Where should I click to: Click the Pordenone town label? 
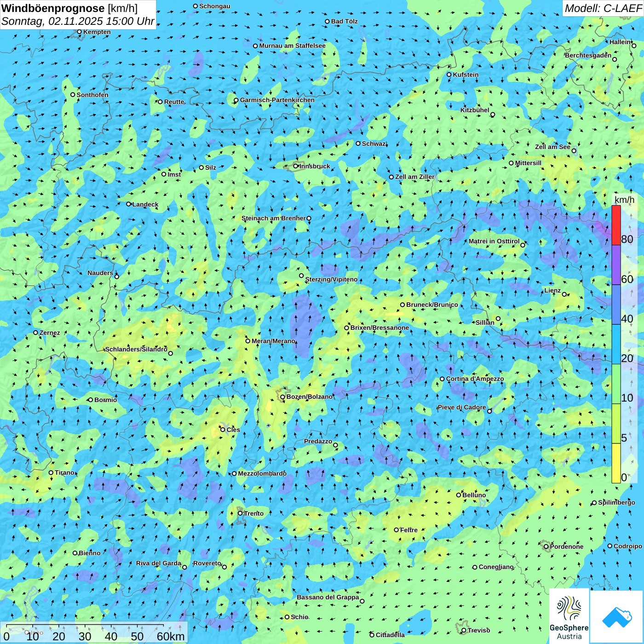tap(567, 546)
